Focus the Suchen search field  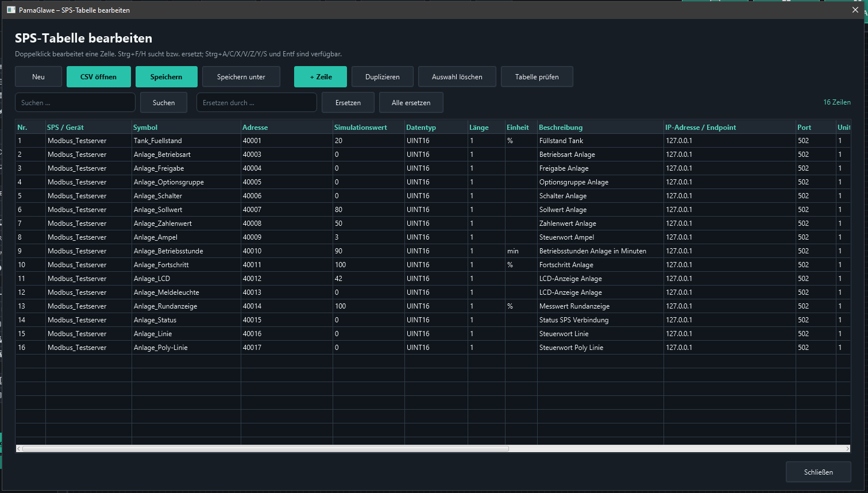pos(75,102)
